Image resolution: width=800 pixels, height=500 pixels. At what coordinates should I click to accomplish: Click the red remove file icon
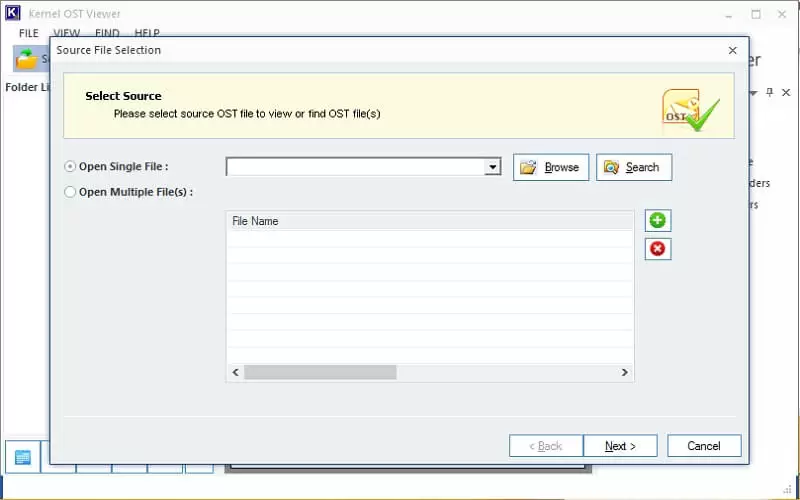click(658, 249)
